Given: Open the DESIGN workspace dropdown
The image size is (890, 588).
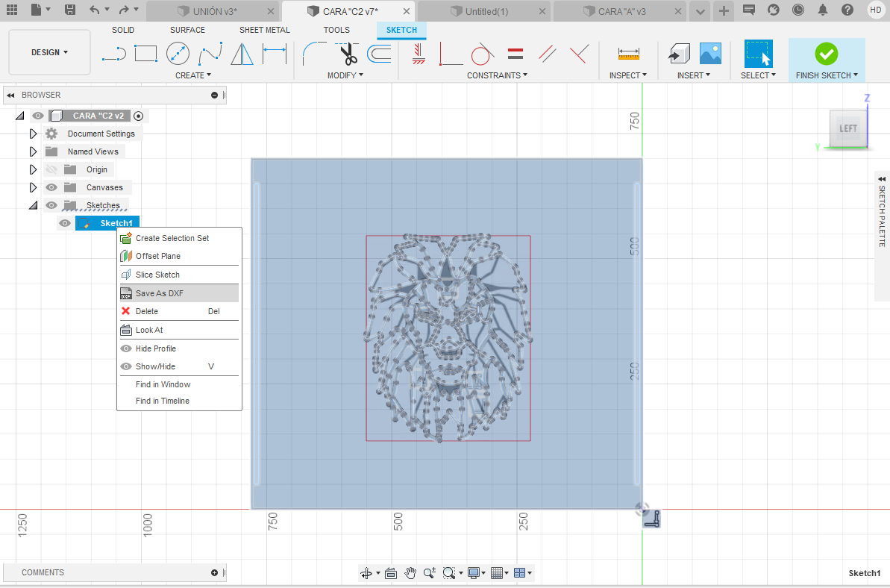Looking at the screenshot, I should click(49, 52).
